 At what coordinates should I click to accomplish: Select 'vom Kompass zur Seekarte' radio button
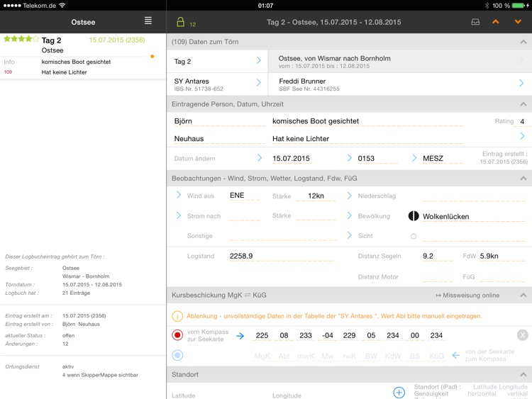[x=177, y=335]
